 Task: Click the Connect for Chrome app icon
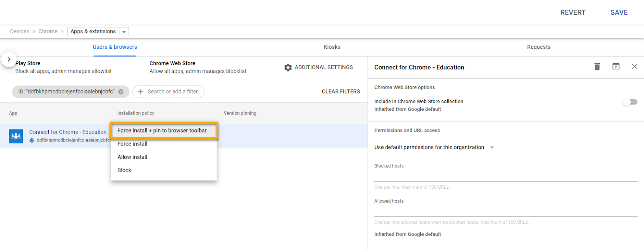click(16, 136)
